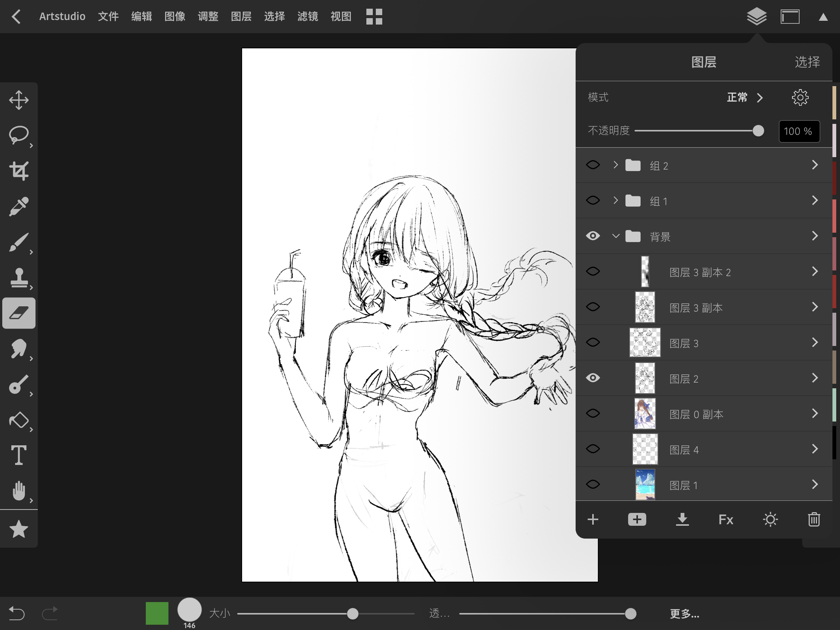Hide the 图层 2 layer

[x=593, y=378]
